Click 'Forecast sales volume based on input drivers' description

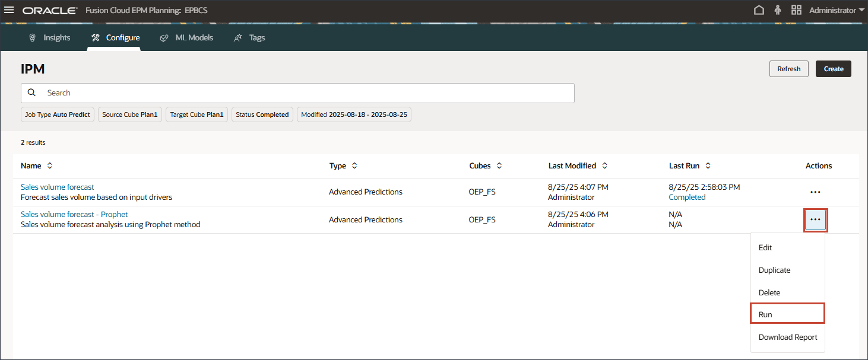point(96,197)
